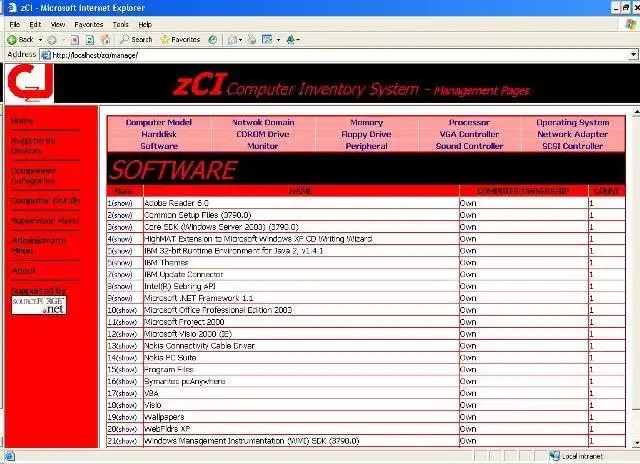Click the Windows flag throbber icon
This screenshot has height=464, width=640.
pos(631,24)
